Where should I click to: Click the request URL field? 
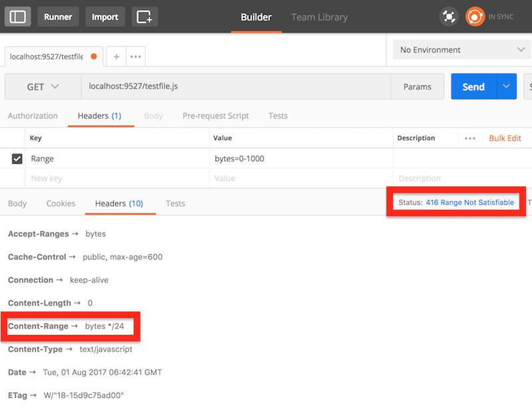236,87
